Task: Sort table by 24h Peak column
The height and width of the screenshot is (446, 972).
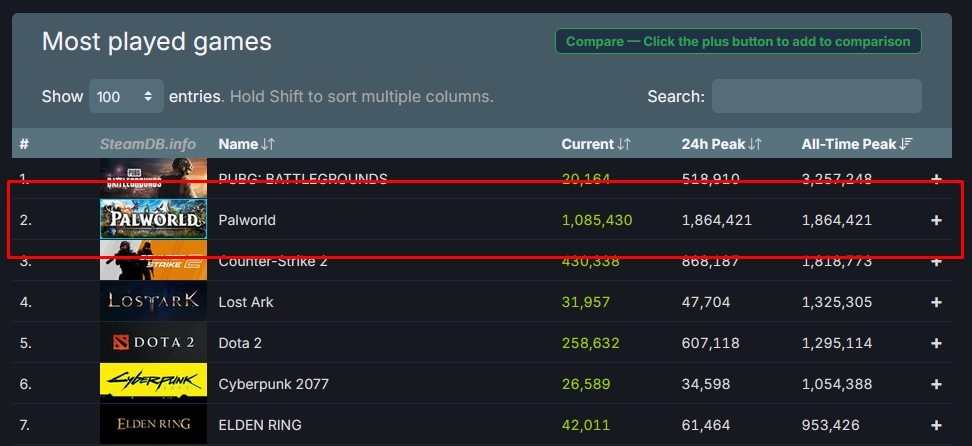Action: 722,144
